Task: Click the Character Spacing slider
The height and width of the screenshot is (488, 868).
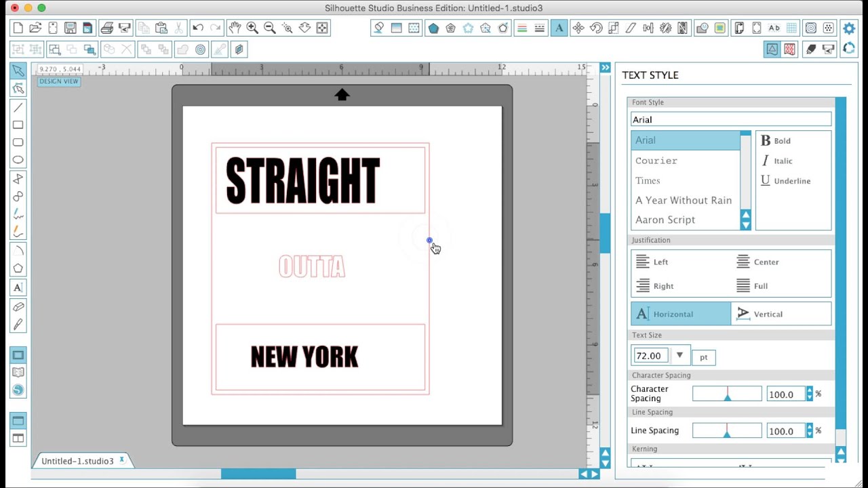Action: click(x=727, y=394)
